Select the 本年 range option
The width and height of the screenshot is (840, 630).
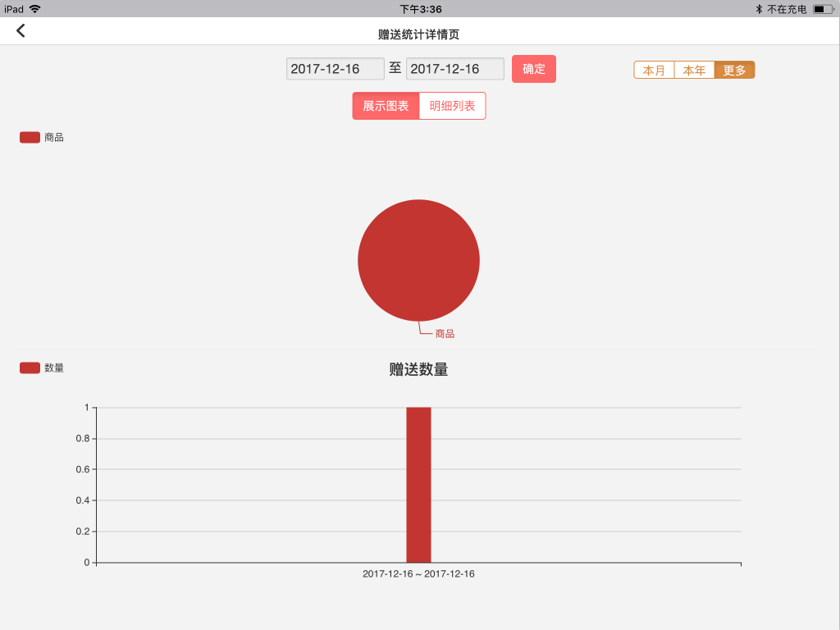pyautogui.click(x=694, y=71)
